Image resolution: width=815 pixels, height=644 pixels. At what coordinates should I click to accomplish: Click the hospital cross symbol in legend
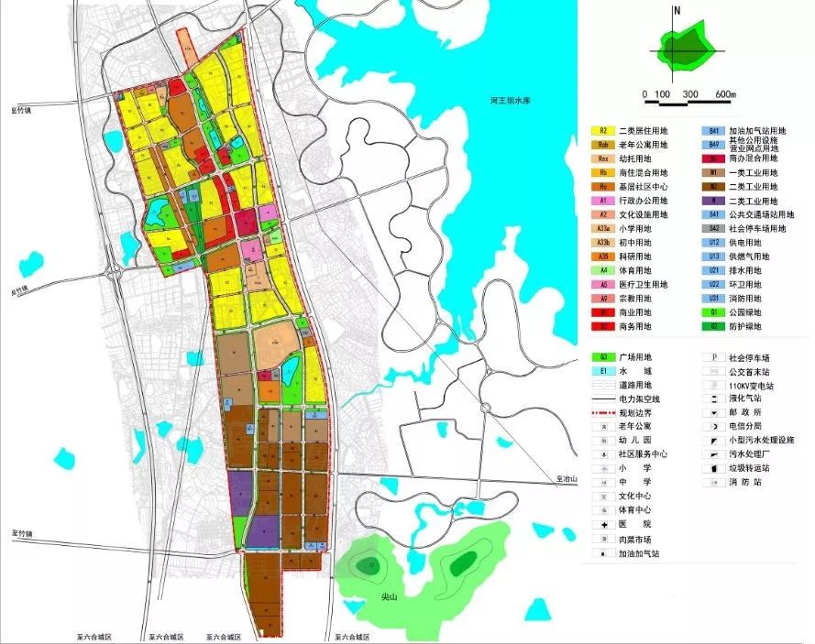pyautogui.click(x=604, y=525)
